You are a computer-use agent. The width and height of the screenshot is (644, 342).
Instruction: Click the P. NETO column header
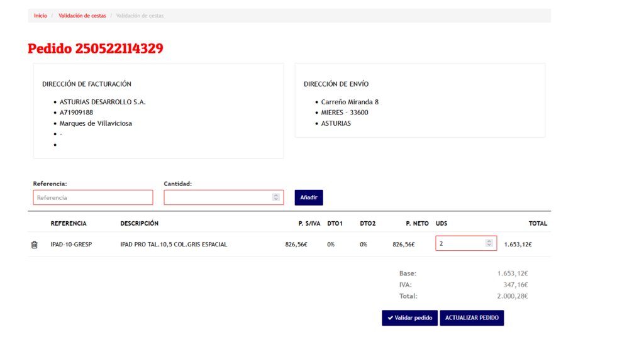coord(417,223)
